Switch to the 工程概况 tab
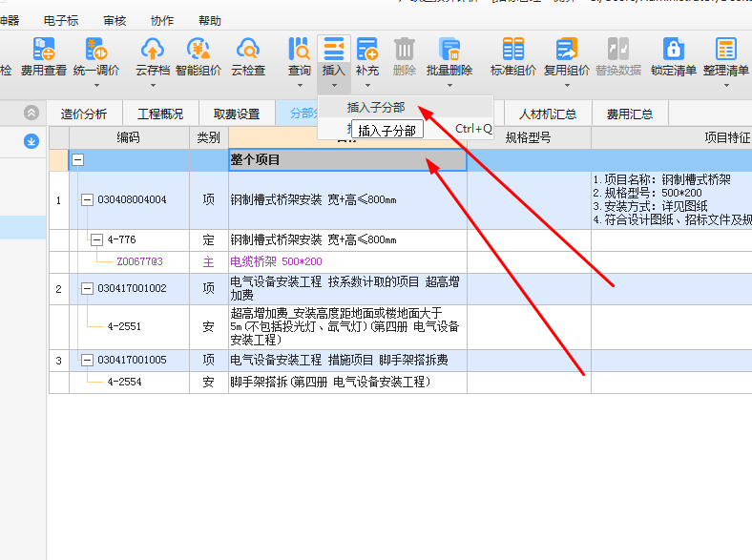Screen dimensions: 752x560 coord(160,114)
